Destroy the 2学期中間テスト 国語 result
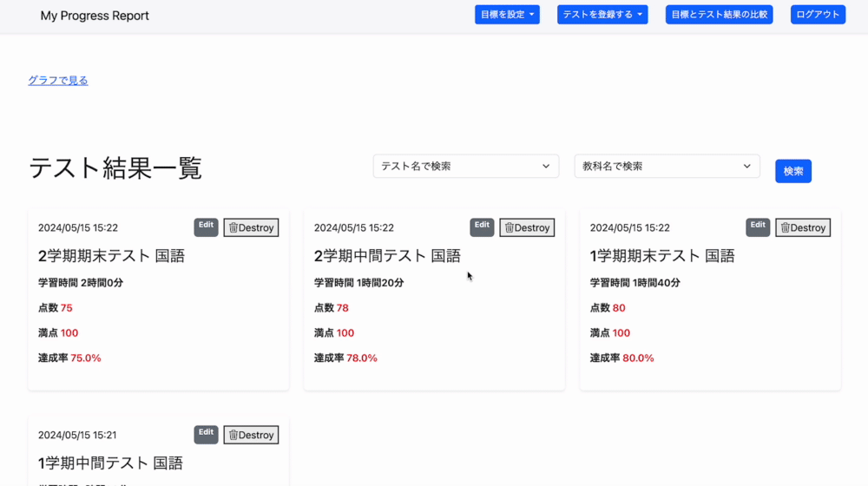The width and height of the screenshot is (868, 486). coord(527,227)
